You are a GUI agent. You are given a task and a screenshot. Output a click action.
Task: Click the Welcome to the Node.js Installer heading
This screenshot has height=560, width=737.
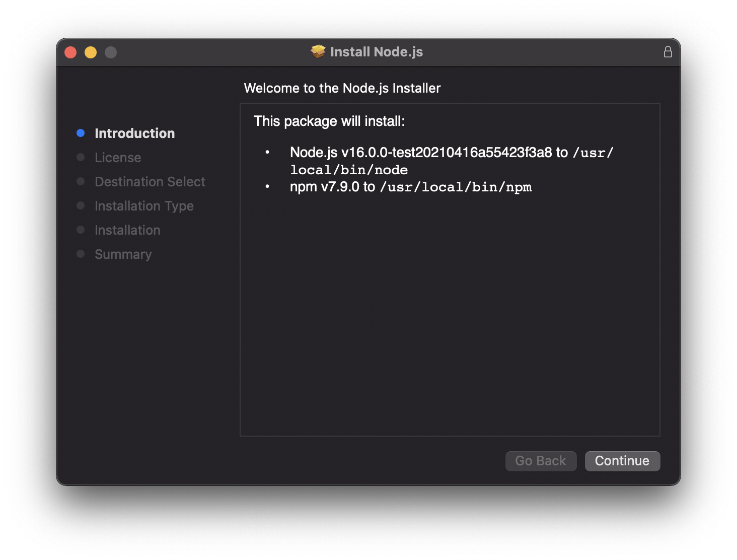342,88
